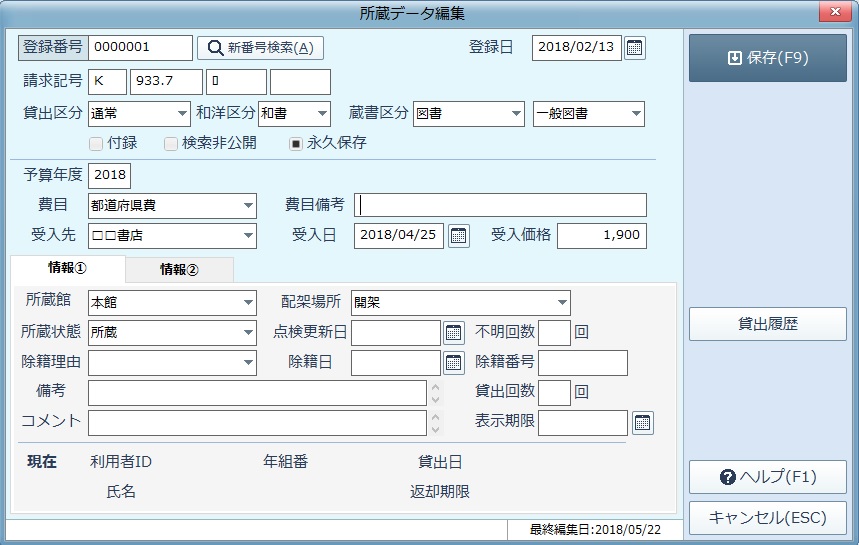The height and width of the screenshot is (545, 859).
Task: Click the 除籍番号 field
Action: 583,363
